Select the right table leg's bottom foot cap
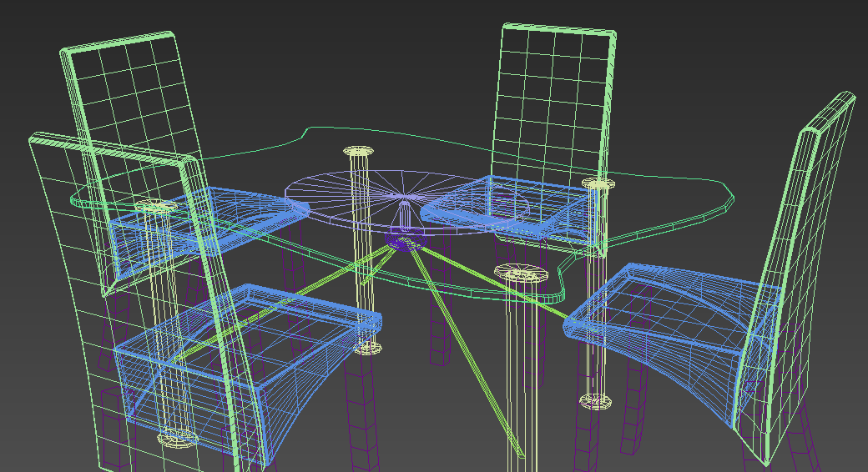 [596, 402]
